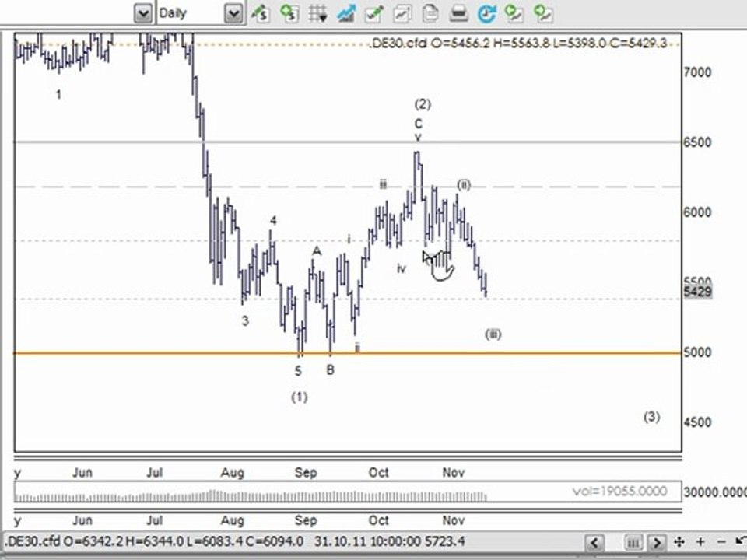Open the Daily timeframe dropdown
The width and height of the screenshot is (747, 560).
click(x=233, y=13)
